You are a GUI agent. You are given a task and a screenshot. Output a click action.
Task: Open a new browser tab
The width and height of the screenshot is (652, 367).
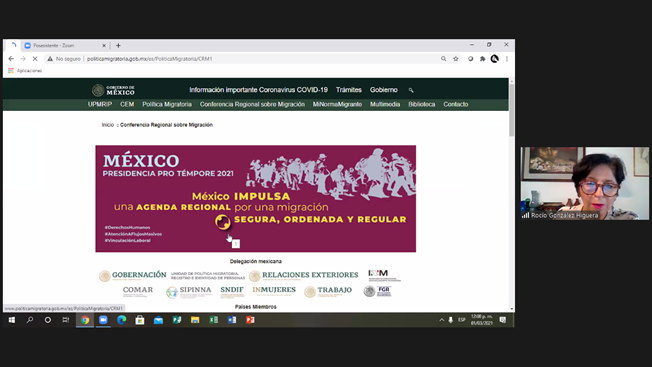pos(118,46)
